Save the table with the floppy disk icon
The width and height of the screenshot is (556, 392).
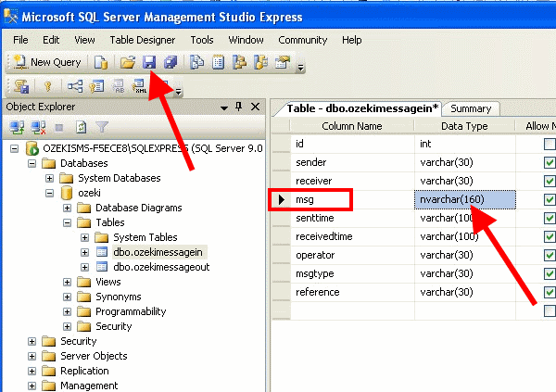point(149,62)
